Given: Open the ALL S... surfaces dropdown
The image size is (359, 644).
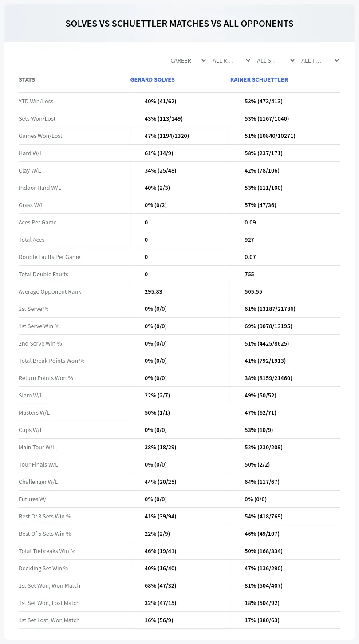Looking at the screenshot, I should tap(276, 60).
